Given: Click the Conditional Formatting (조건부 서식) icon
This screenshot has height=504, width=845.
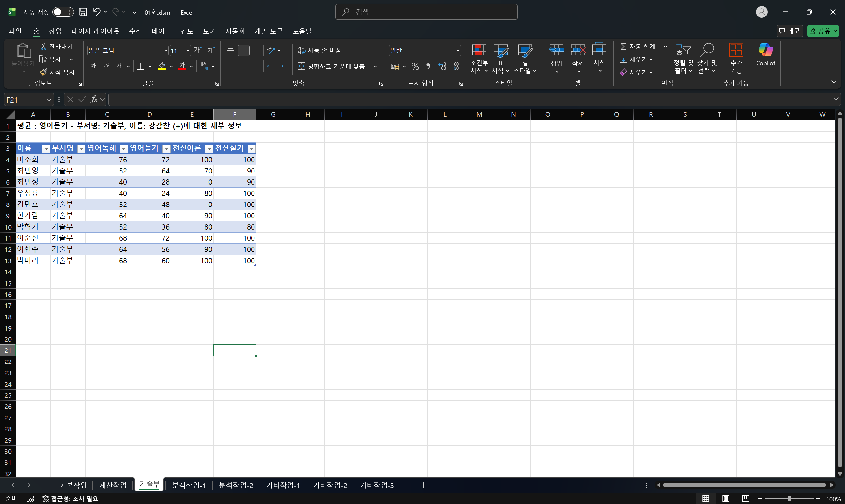Looking at the screenshot, I should click(479, 50).
